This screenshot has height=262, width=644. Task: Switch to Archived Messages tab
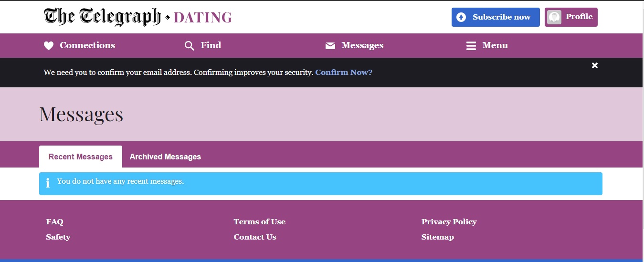165,157
